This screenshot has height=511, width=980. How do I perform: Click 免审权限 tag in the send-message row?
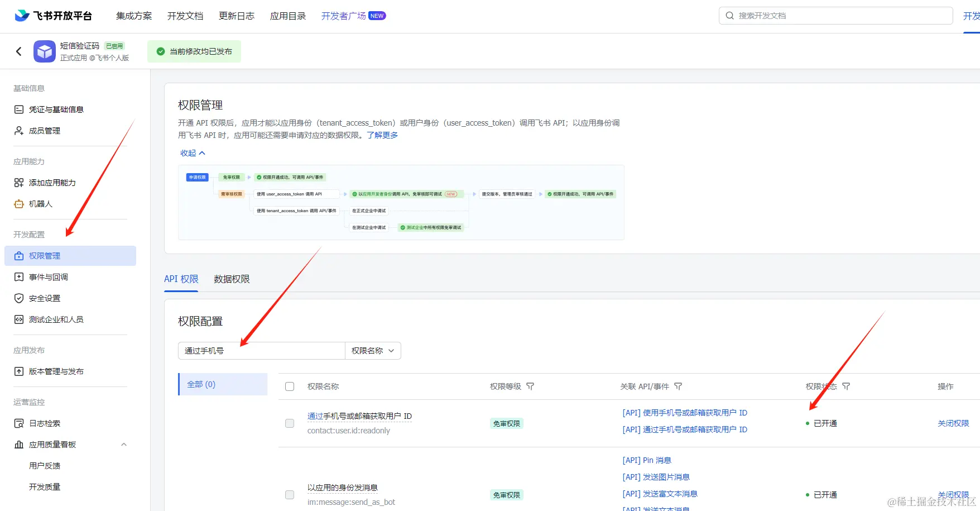tap(507, 495)
